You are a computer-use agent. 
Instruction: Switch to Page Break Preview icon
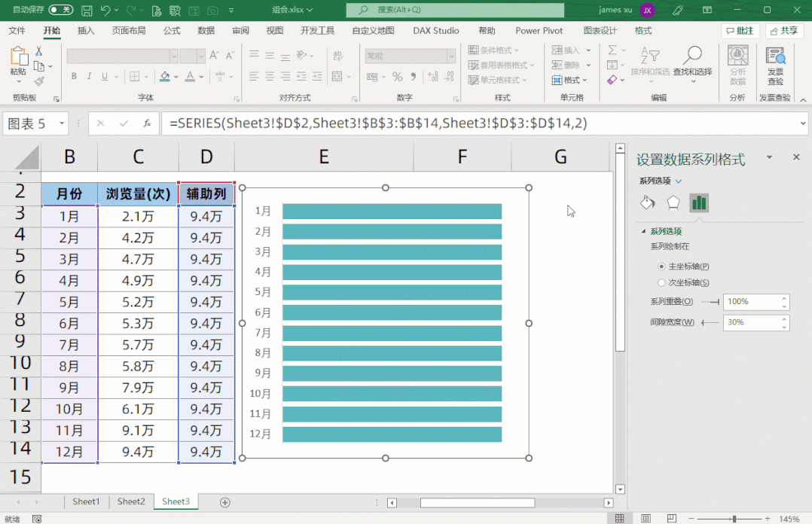(x=672, y=518)
